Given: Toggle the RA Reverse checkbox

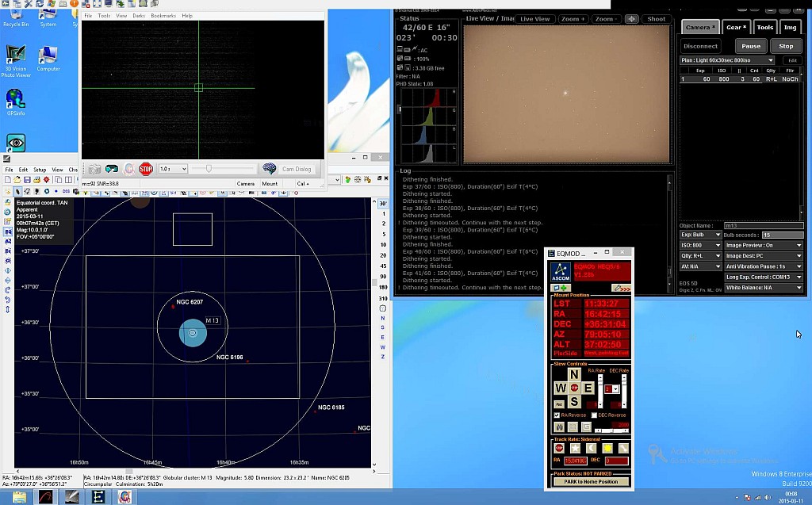Looking at the screenshot, I should click(557, 415).
